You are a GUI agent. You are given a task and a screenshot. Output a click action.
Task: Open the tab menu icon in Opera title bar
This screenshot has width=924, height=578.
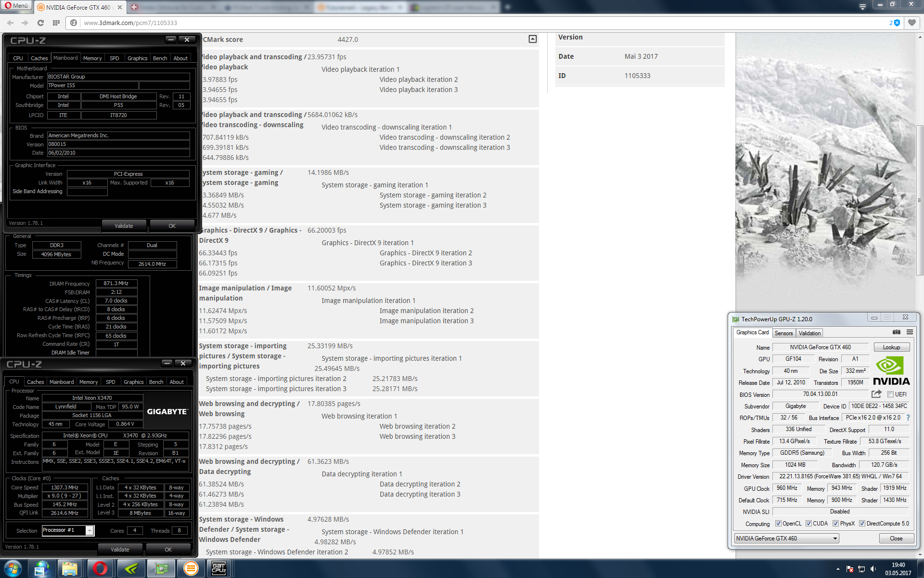pos(862,7)
